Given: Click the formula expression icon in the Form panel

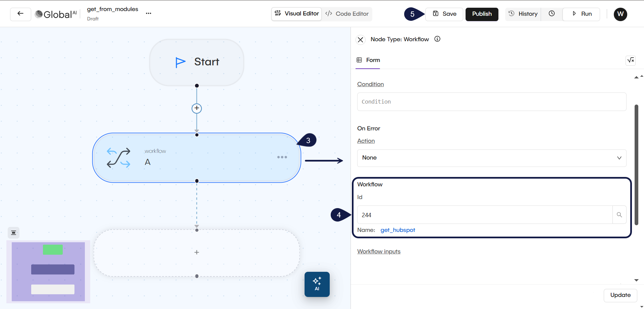Looking at the screenshot, I should click(x=630, y=60).
